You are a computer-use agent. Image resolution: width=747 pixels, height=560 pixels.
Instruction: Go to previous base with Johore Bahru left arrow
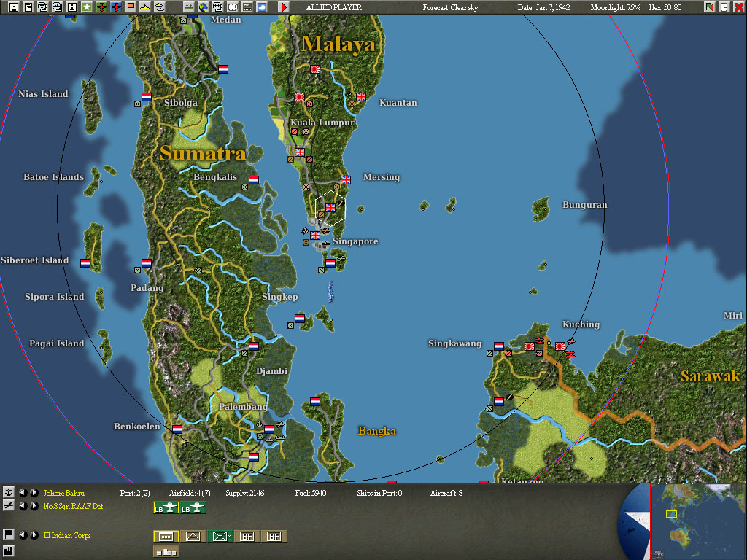[23, 492]
